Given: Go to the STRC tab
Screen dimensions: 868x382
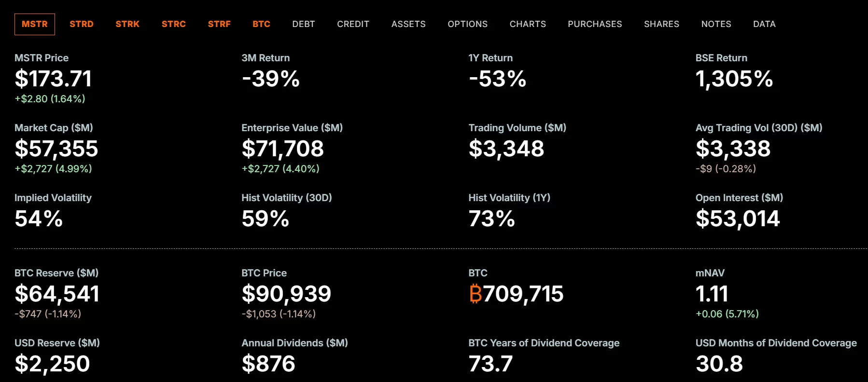Looking at the screenshot, I should (174, 24).
